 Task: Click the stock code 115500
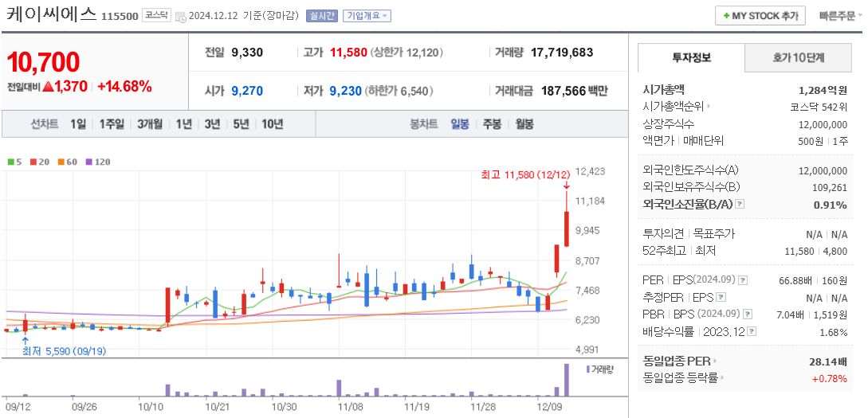(120, 17)
